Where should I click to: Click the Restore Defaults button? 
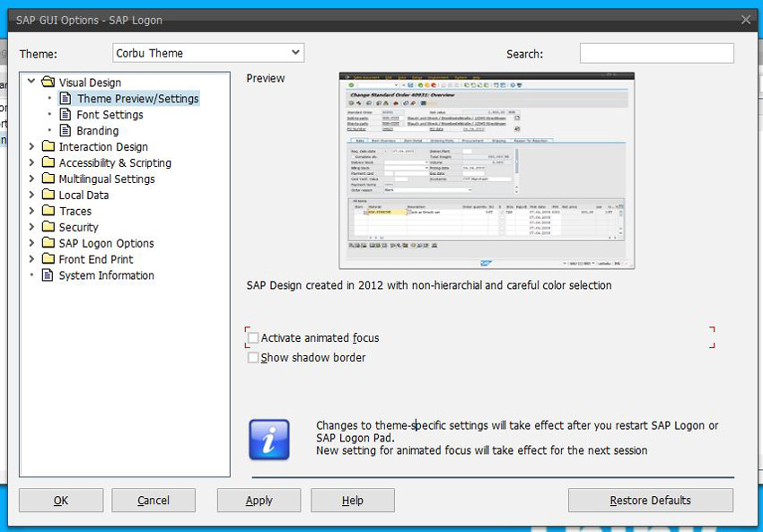651,501
